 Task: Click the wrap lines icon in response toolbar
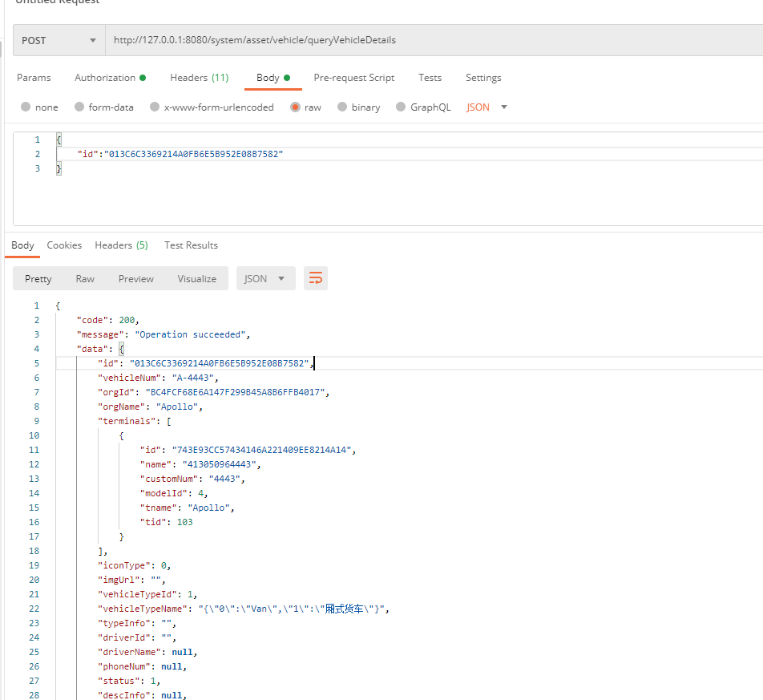click(316, 278)
